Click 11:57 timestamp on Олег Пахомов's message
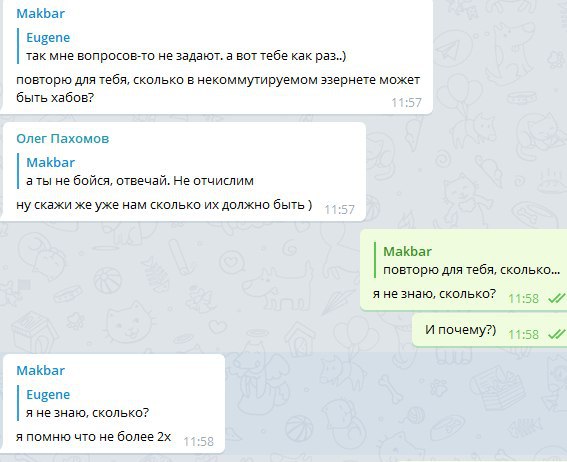The height and width of the screenshot is (462, 567). coord(339,210)
